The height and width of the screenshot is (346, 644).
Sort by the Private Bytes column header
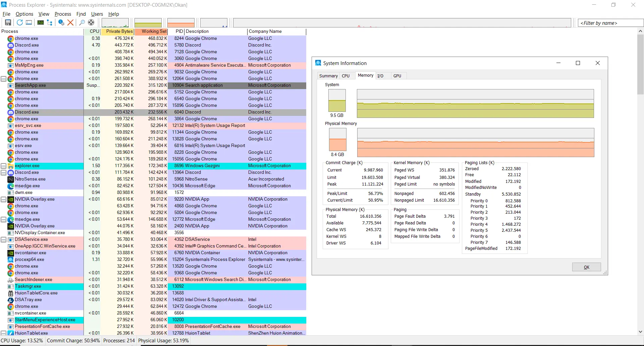click(x=118, y=31)
